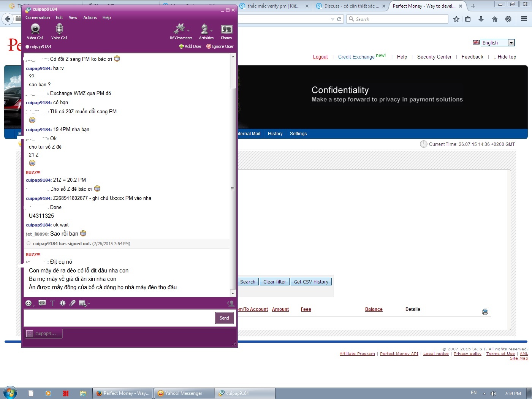Open the Security Center link
The height and width of the screenshot is (399, 532).
point(434,57)
